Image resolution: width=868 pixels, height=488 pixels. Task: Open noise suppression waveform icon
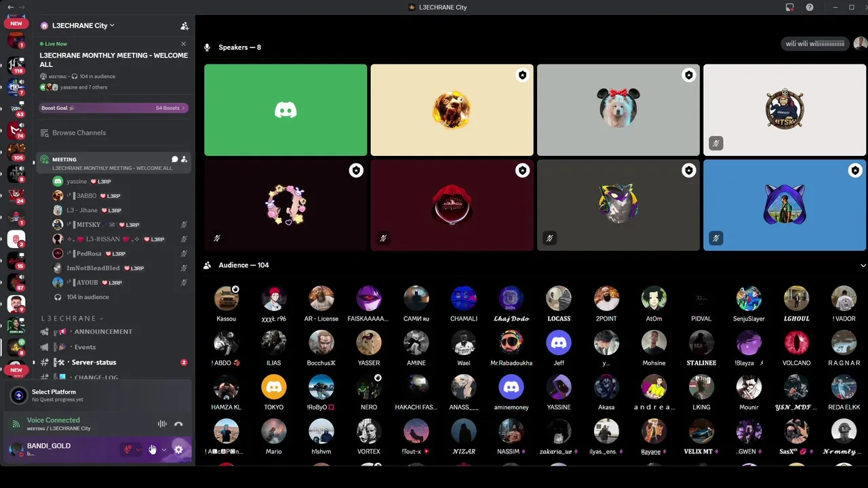click(x=162, y=424)
